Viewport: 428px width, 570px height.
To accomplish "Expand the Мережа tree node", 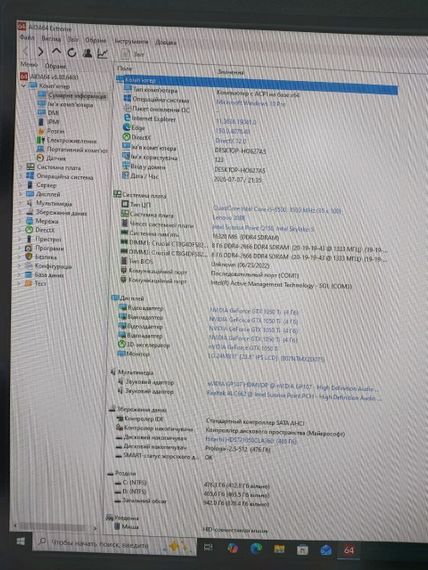I will coord(21,221).
